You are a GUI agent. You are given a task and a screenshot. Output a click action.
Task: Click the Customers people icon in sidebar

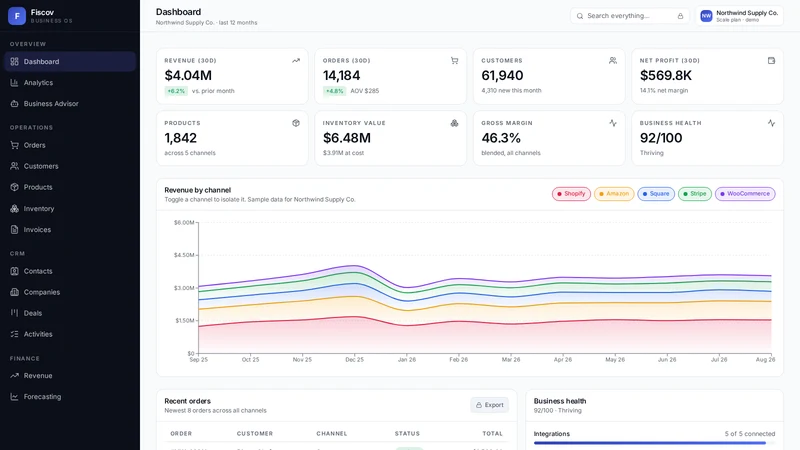pyautogui.click(x=14, y=166)
